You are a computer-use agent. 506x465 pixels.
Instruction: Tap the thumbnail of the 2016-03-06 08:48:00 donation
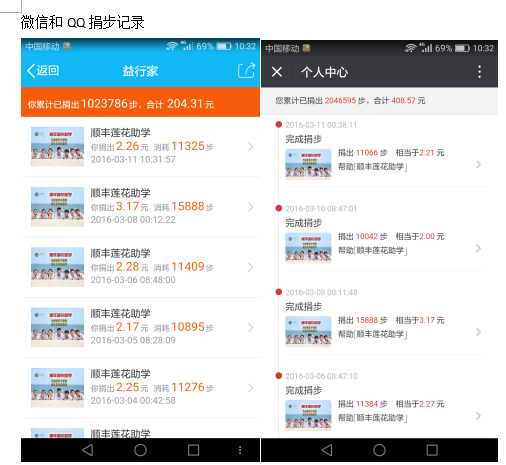click(57, 267)
